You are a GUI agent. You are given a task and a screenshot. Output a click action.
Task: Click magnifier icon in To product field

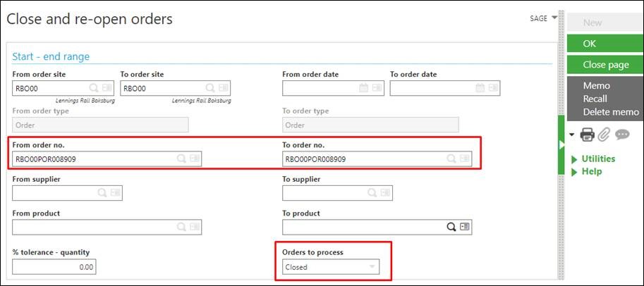(451, 227)
